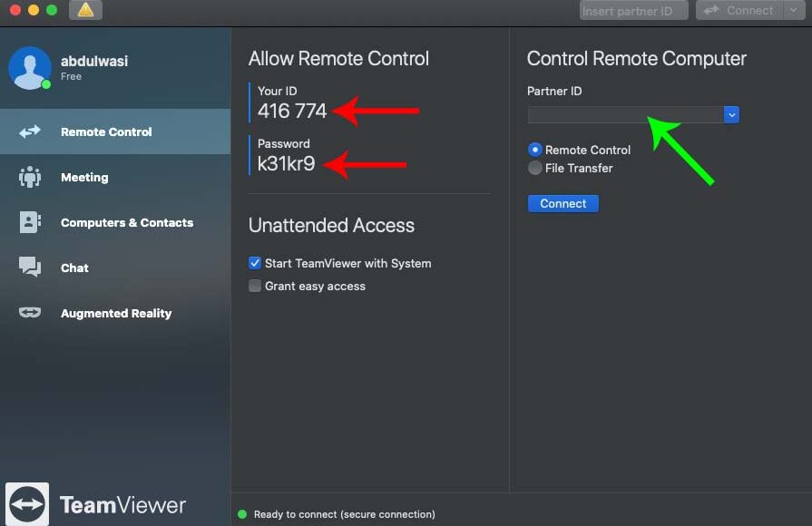Expand the Partner ID history dropdown arrow
The width and height of the screenshot is (812, 526).
pos(731,114)
